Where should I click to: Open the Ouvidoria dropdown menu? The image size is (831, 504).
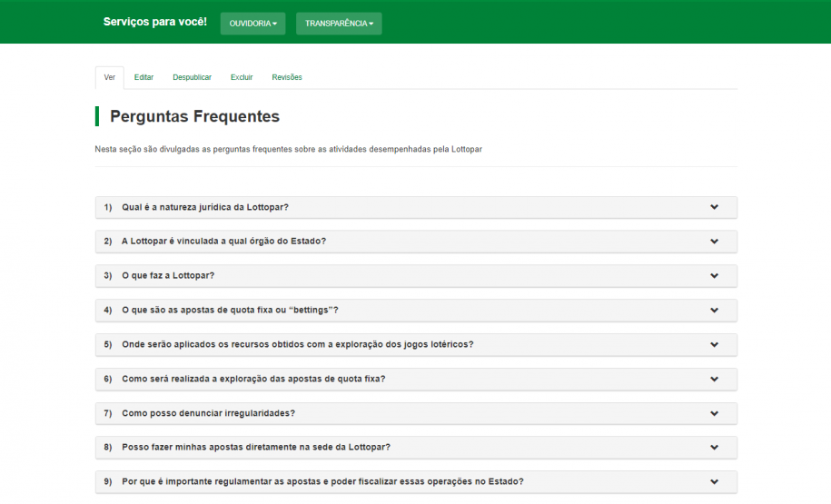point(252,24)
